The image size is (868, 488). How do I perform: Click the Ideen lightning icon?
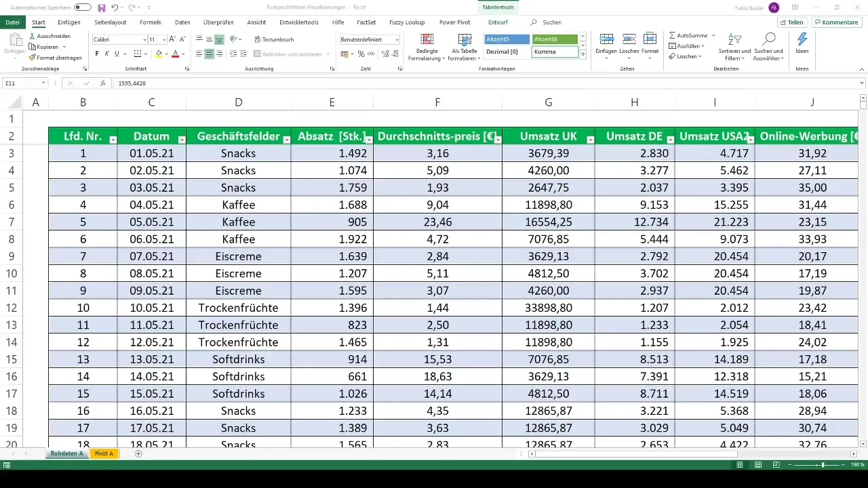(x=802, y=44)
